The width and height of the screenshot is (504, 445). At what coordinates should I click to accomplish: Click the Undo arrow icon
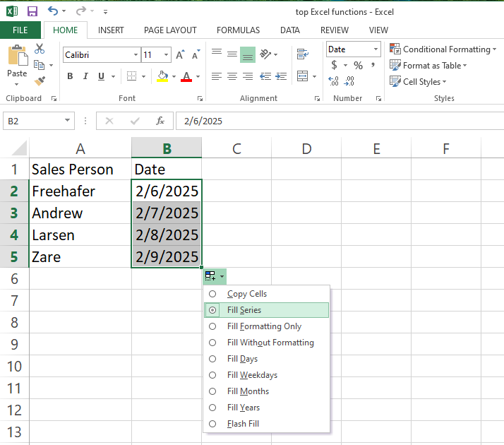(53, 11)
